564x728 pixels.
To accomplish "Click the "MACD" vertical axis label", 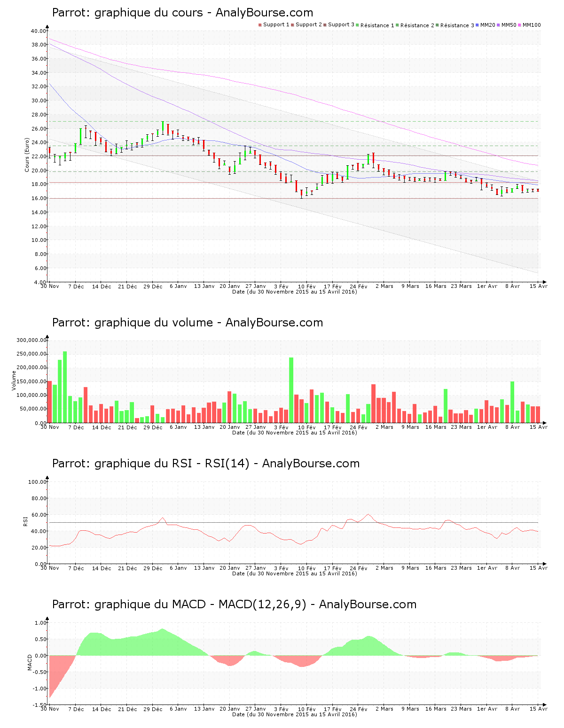I will tap(30, 662).
